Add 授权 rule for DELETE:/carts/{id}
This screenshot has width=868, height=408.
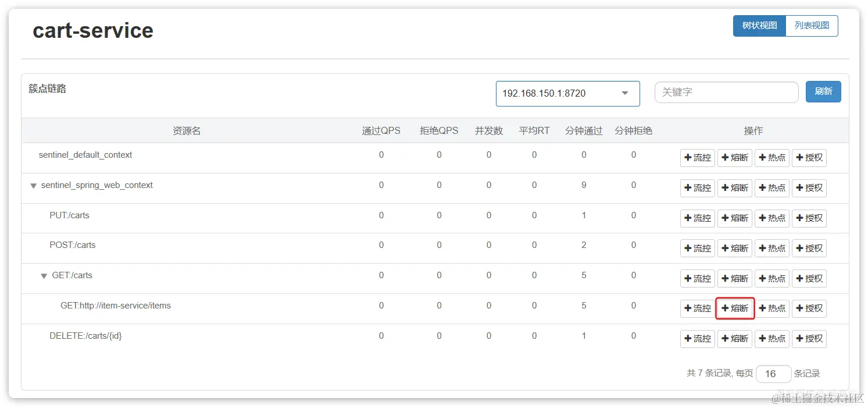(x=809, y=339)
